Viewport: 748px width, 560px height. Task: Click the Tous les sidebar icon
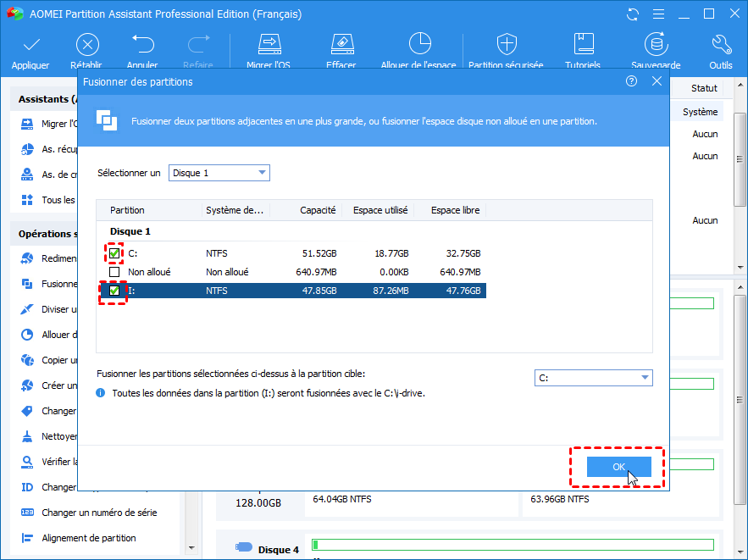tap(27, 200)
